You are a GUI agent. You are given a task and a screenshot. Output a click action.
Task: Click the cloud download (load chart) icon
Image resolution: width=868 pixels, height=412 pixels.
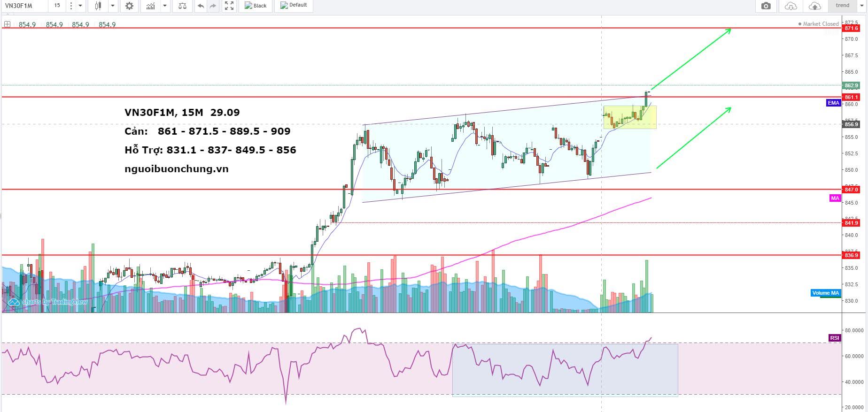tap(791, 6)
